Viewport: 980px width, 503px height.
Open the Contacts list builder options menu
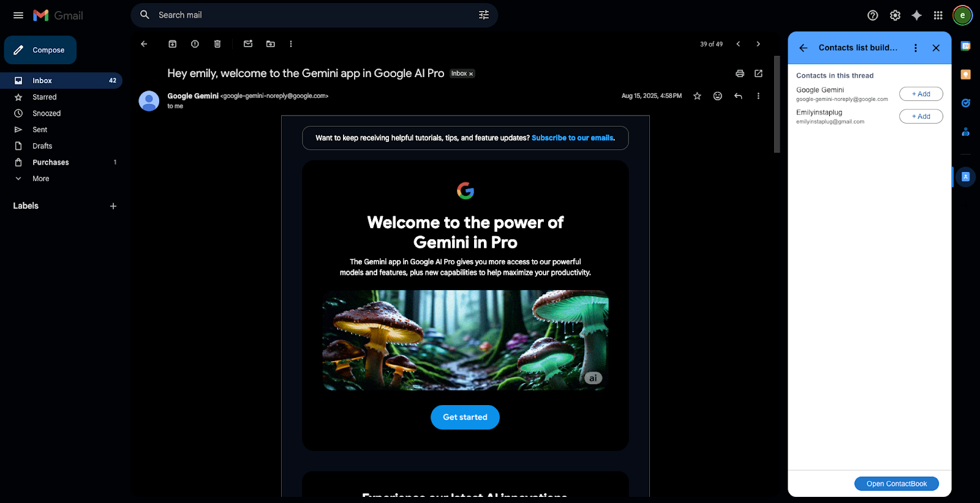(x=916, y=48)
